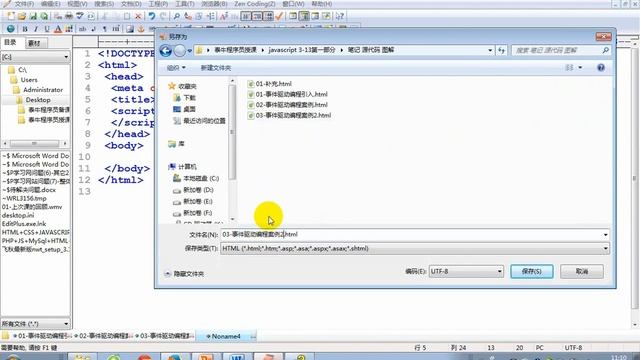Select the Desktop folder in the directory tree
This screenshot has width=640, height=360.
pyautogui.click(x=38, y=100)
